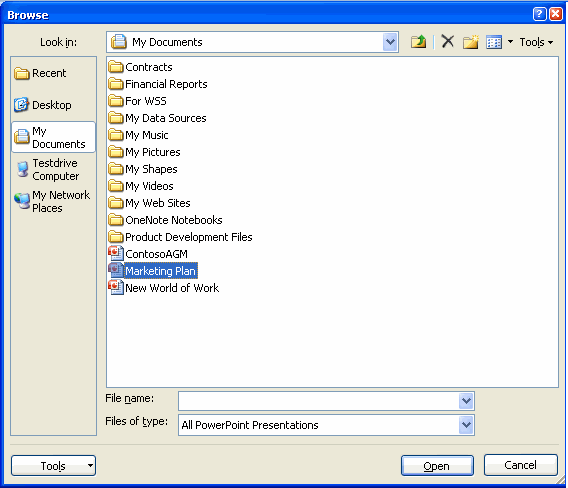Click the Up One Level folder icon
The width and height of the screenshot is (568, 488).
(418, 42)
